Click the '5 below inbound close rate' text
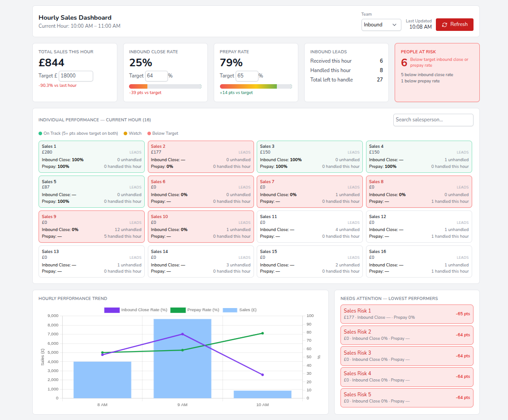Image resolution: width=508 pixels, height=420 pixels. coord(427,75)
